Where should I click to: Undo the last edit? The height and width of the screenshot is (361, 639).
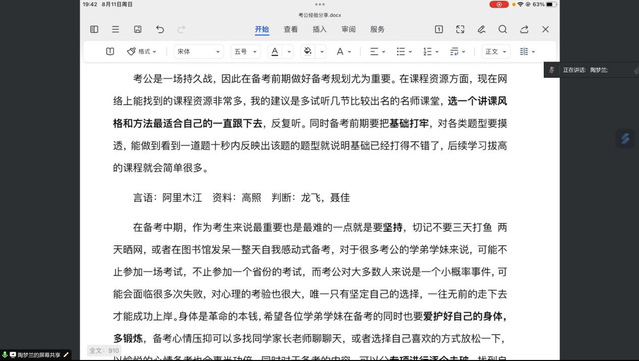click(x=160, y=29)
